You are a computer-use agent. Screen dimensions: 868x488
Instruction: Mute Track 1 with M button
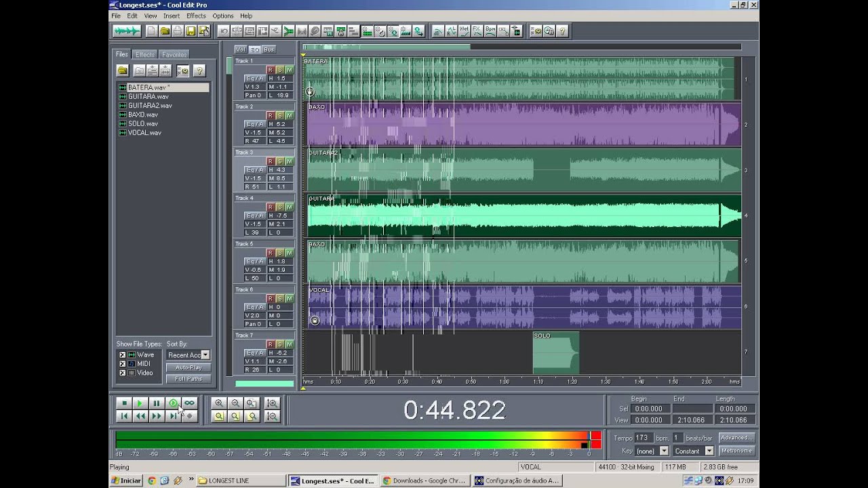(289, 70)
